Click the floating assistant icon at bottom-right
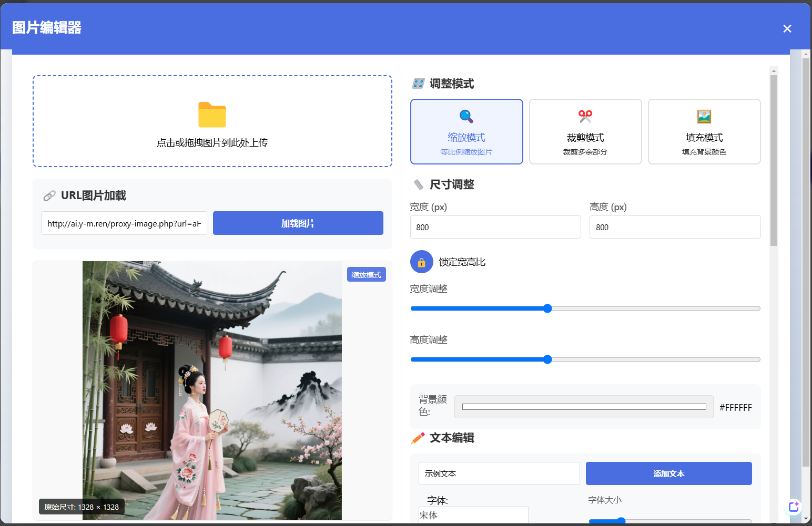 pyautogui.click(x=793, y=507)
